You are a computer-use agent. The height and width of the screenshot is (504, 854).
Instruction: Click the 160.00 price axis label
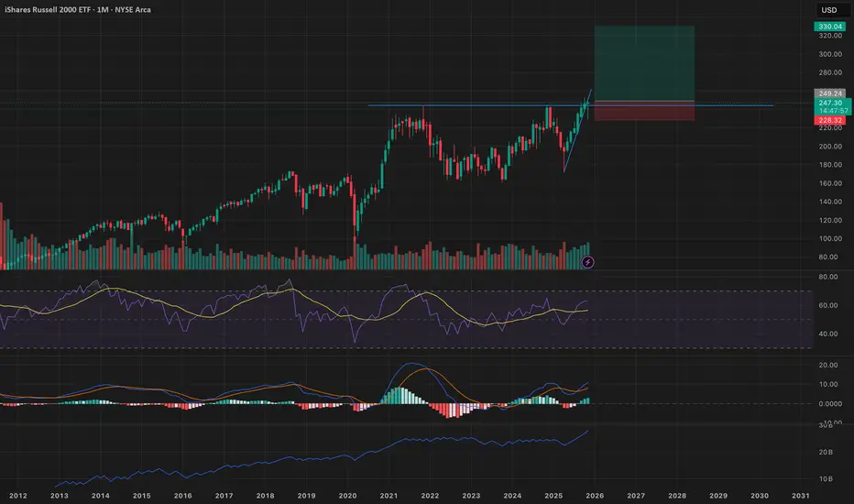[x=830, y=183]
